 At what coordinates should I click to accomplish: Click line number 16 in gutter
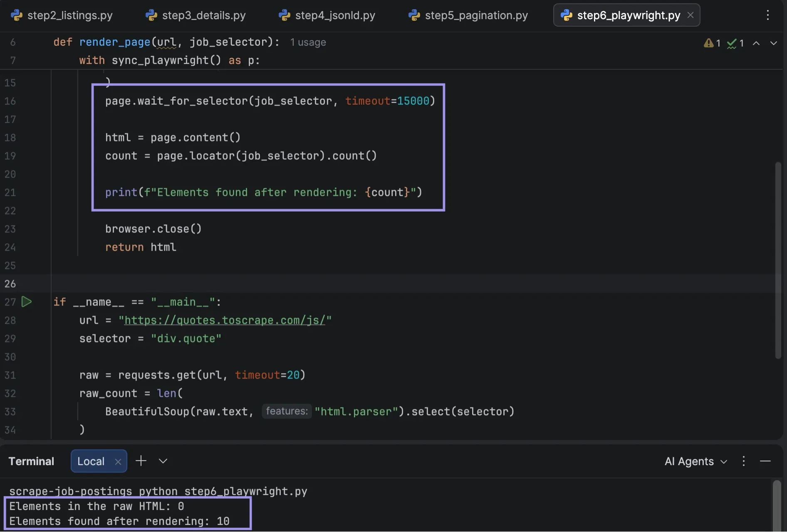tap(10, 101)
